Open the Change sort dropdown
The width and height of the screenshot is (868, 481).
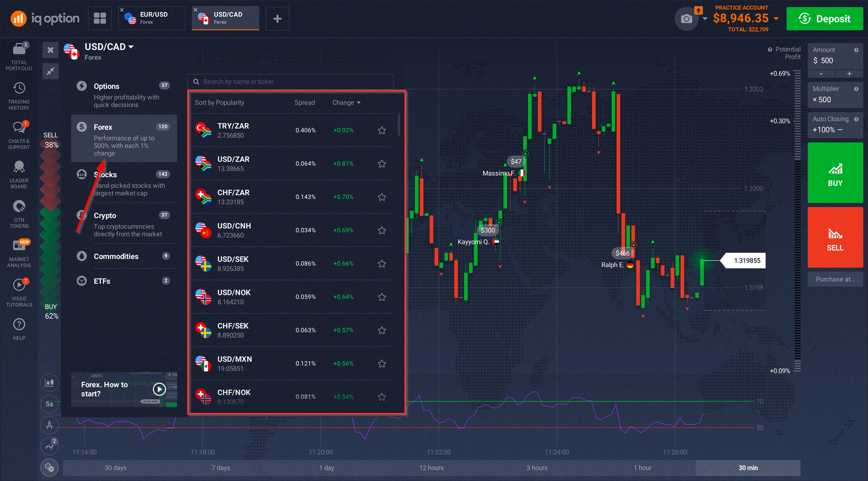click(x=346, y=103)
